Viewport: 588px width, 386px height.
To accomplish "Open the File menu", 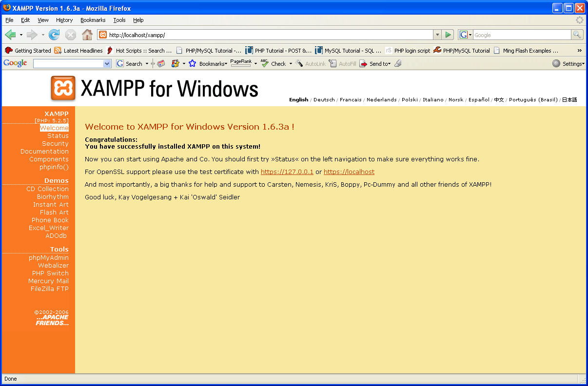I will 9,20.
